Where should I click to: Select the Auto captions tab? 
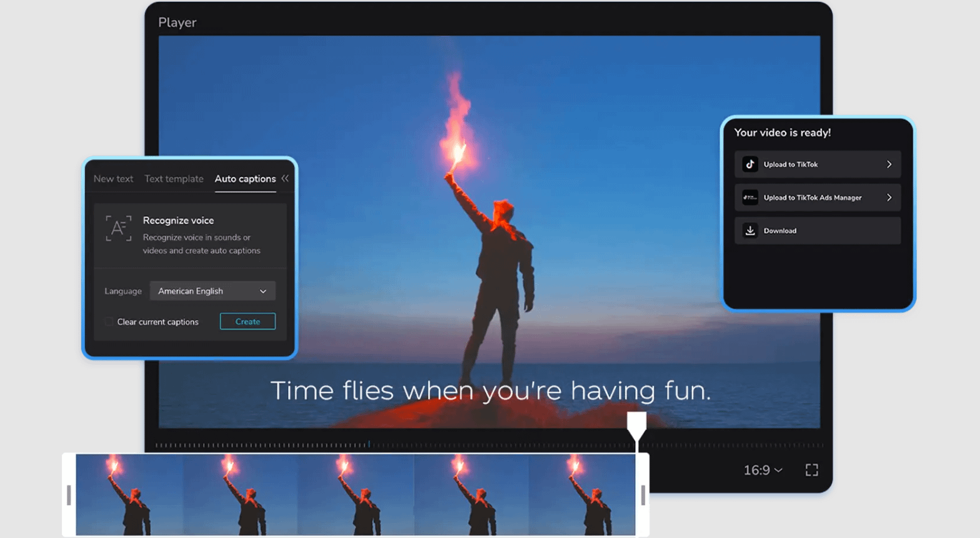click(245, 179)
